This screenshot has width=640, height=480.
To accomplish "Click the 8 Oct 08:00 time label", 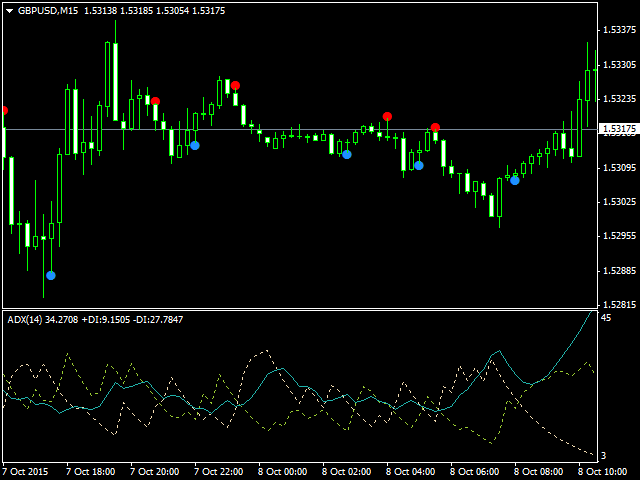I will tap(539, 472).
